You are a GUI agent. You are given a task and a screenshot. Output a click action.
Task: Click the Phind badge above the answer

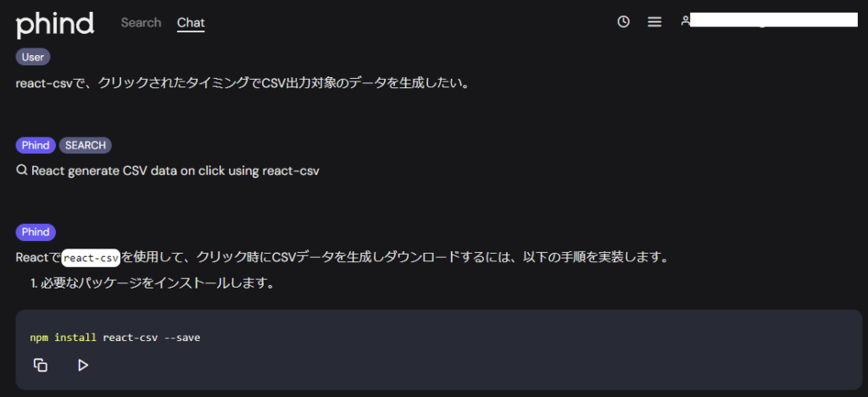coord(36,232)
